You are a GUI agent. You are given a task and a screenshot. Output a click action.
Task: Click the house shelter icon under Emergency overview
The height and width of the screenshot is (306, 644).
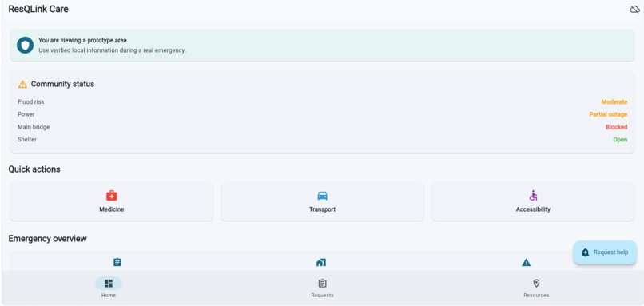(x=321, y=262)
